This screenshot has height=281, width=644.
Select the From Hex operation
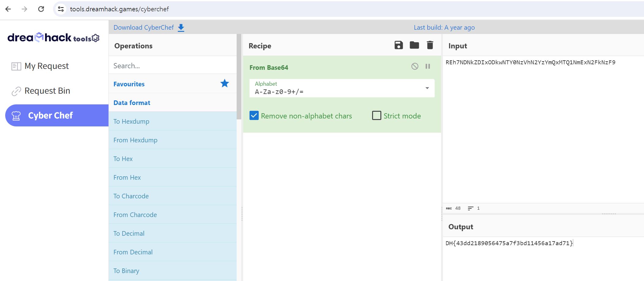pos(173,177)
